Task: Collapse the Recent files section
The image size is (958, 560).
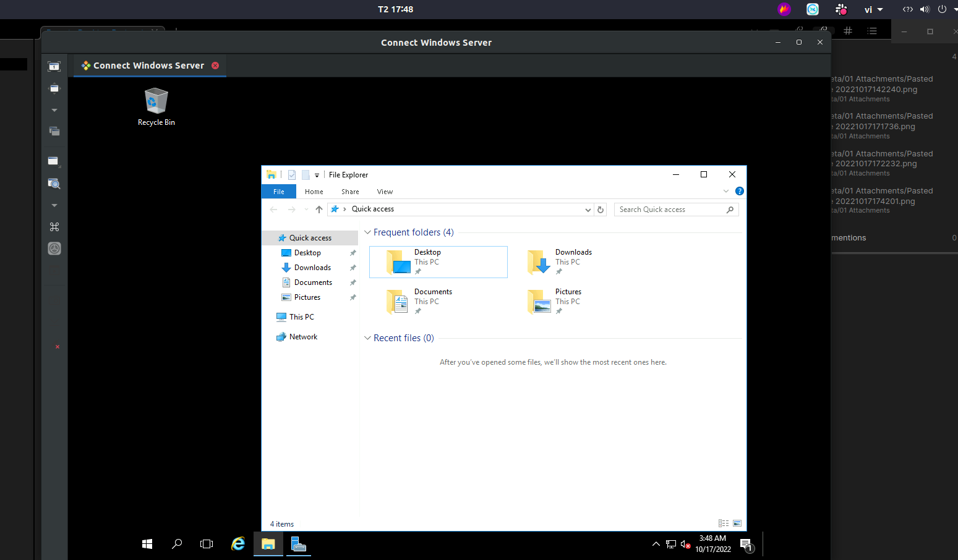Action: click(x=367, y=338)
